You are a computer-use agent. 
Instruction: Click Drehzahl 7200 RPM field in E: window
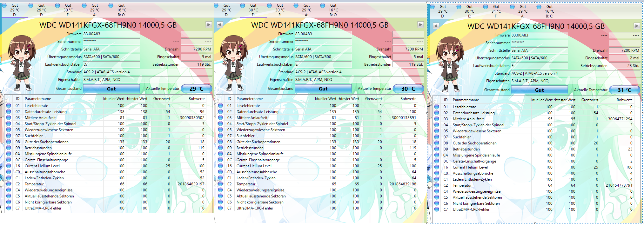pos(408,49)
